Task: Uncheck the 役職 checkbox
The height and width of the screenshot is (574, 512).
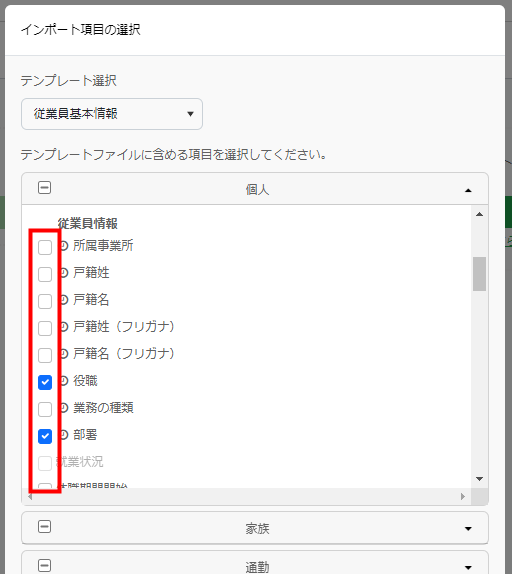Action: click(45, 383)
